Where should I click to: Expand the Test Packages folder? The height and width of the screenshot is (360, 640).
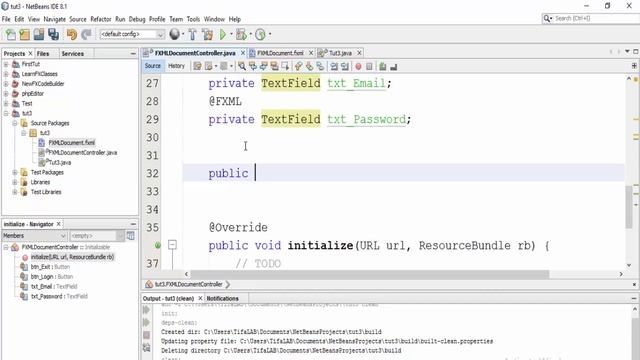point(15,172)
